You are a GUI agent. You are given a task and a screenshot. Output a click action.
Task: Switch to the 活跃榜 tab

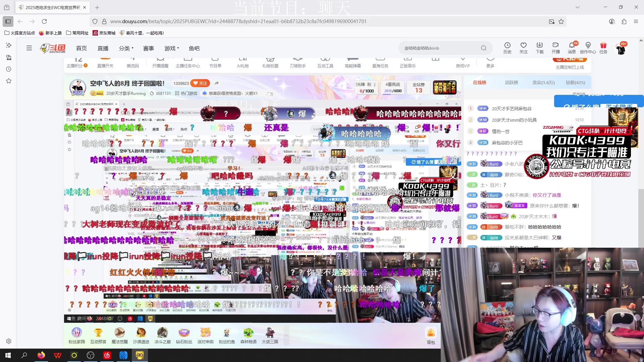pyautogui.click(x=512, y=82)
